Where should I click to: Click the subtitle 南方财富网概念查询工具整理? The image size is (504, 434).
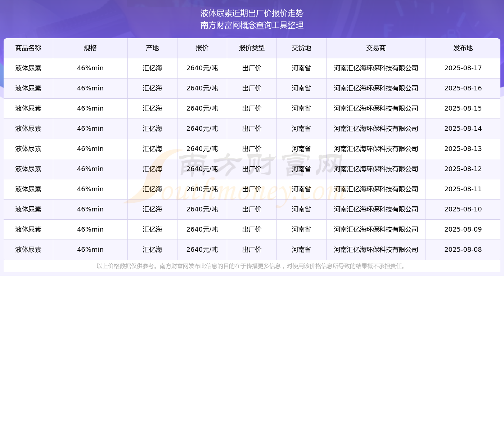pos(252,25)
